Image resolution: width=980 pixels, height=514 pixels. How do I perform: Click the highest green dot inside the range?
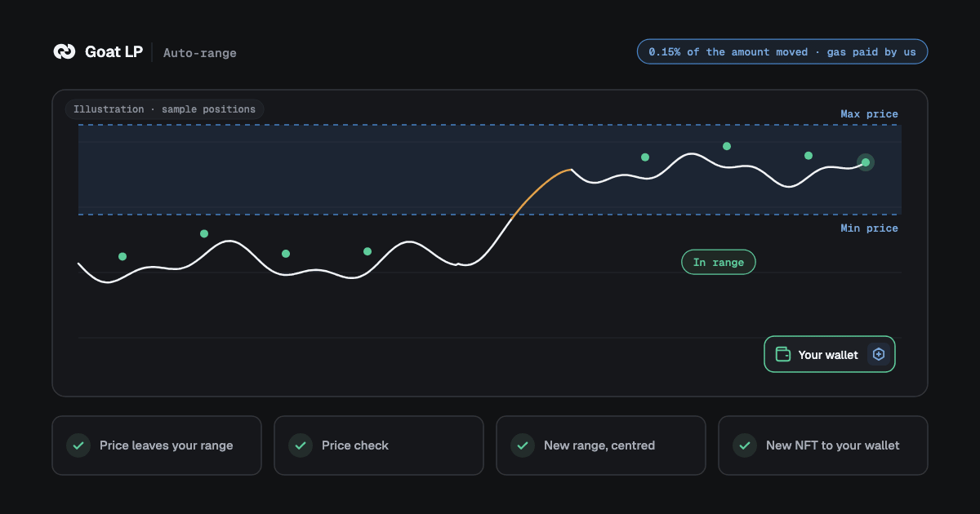727,146
